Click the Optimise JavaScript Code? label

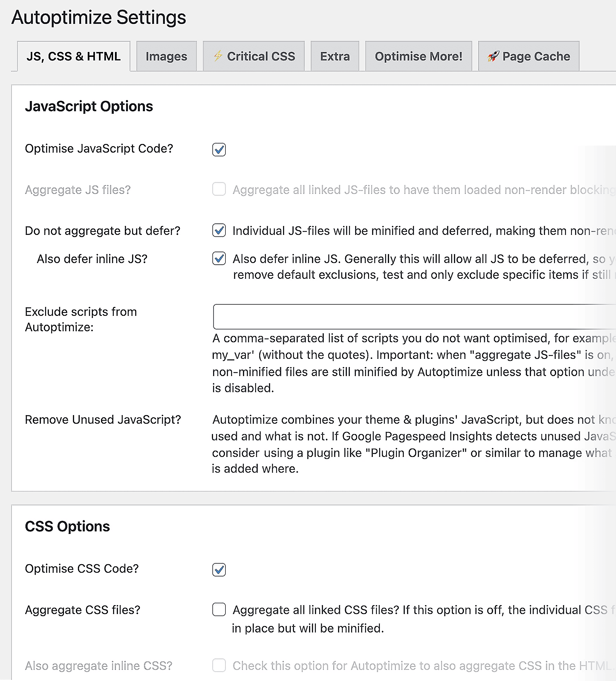coord(99,149)
